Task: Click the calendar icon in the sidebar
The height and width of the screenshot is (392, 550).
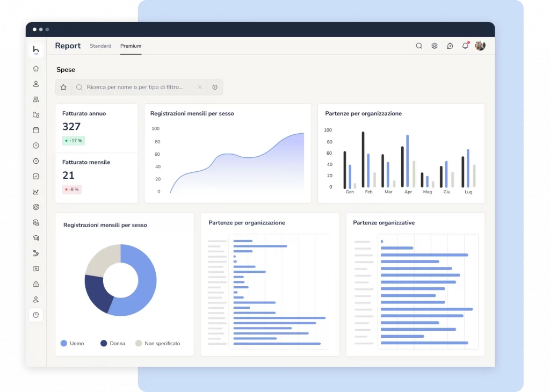Action: [36, 130]
